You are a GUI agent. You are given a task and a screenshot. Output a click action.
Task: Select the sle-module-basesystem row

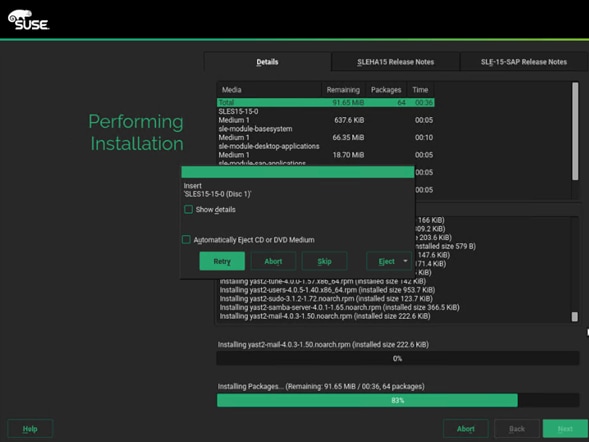point(326,129)
